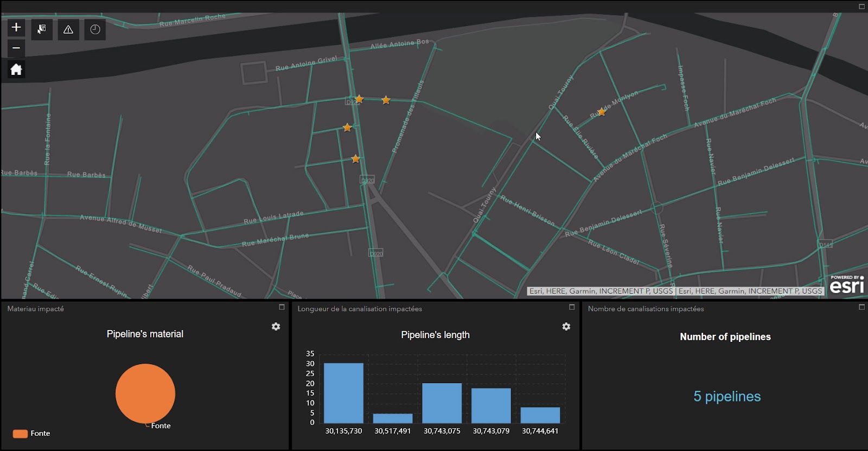Image resolution: width=868 pixels, height=451 pixels.
Task: Maximize the Materiau impacté panel
Action: pyautogui.click(x=282, y=307)
